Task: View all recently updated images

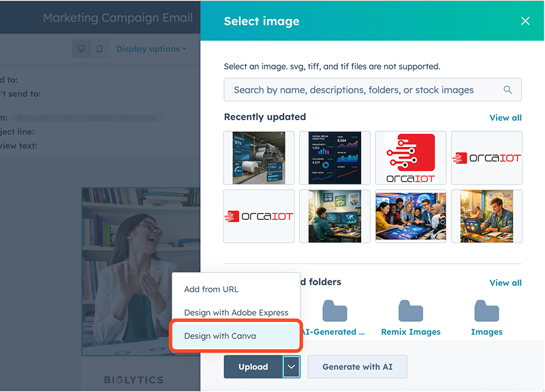Action: tap(505, 117)
